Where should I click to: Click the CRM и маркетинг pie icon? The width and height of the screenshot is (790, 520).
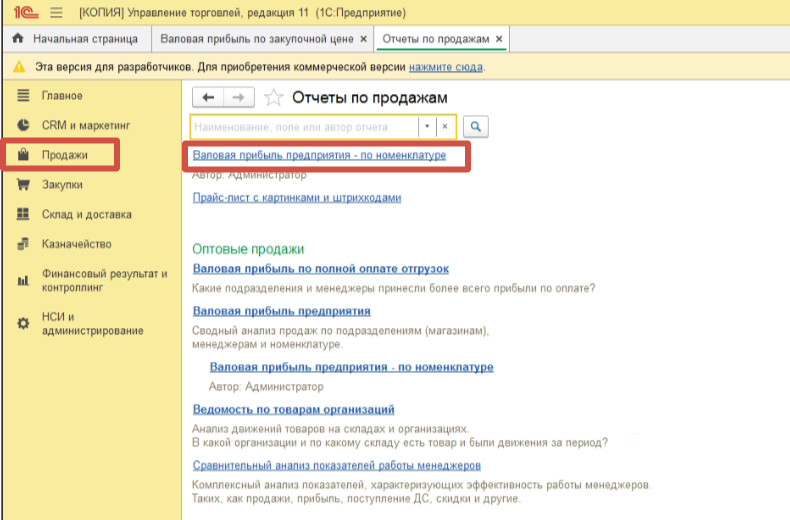click(23, 125)
